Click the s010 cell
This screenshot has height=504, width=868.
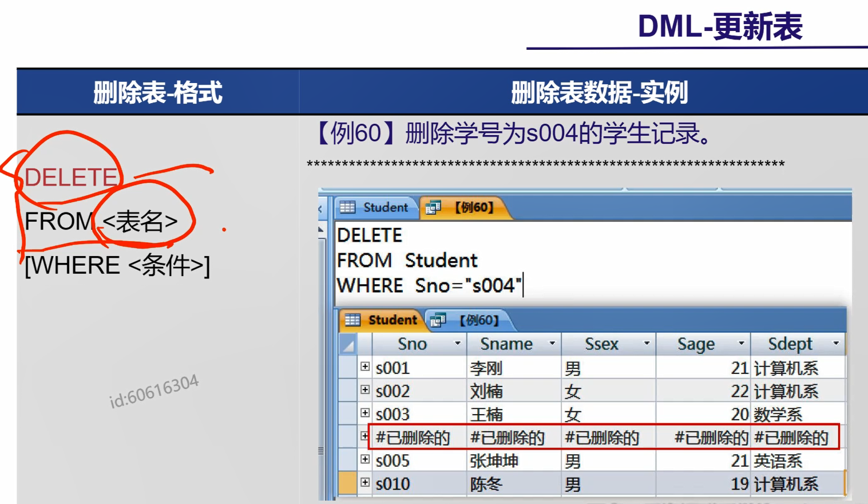419,484
